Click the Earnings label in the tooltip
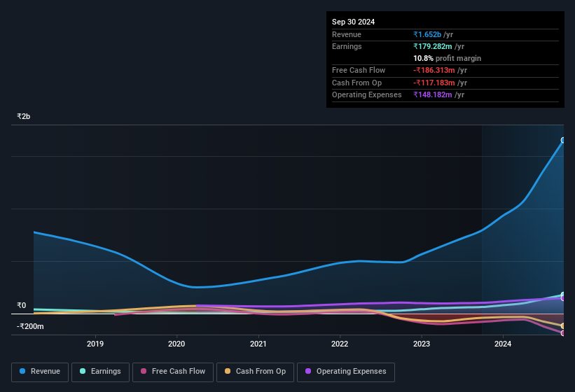Screen dimensions: 575x392 [x=347, y=46]
